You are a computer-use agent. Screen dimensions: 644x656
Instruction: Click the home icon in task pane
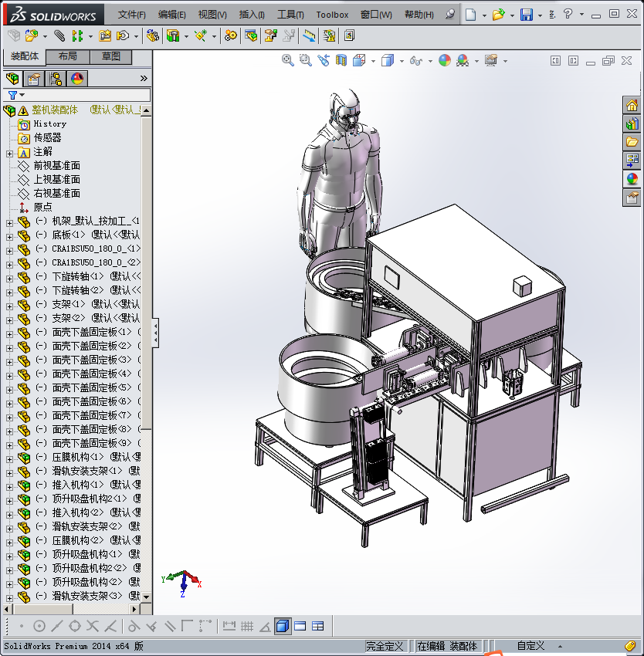632,106
